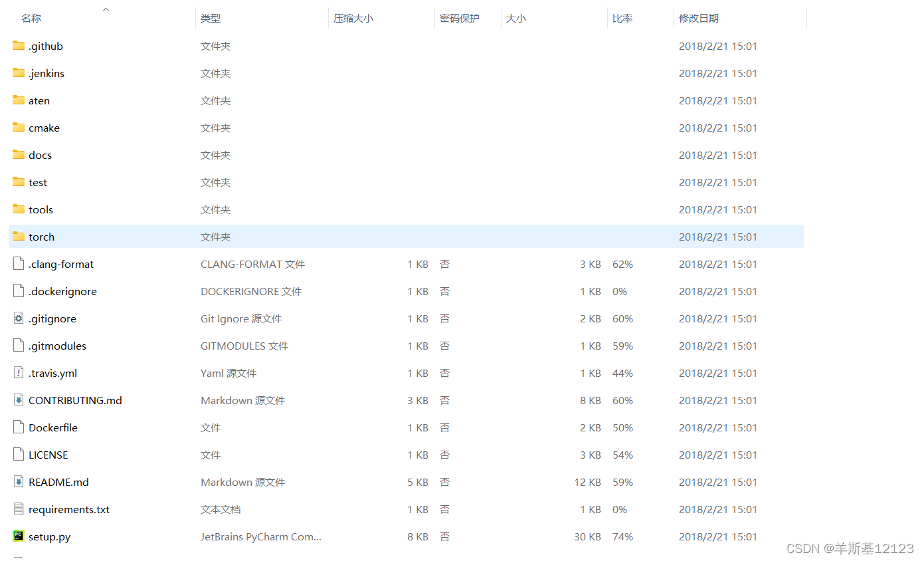
Task: Select the .gitmodules file name
Action: pos(57,346)
